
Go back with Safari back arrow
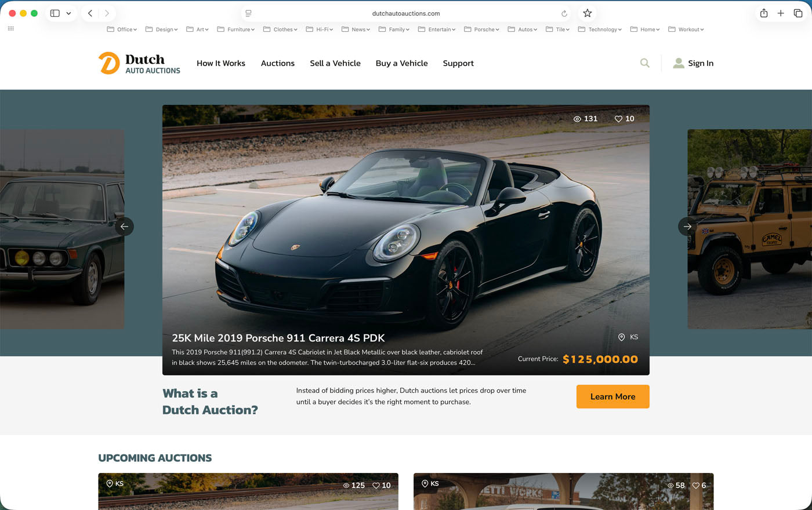(x=90, y=13)
